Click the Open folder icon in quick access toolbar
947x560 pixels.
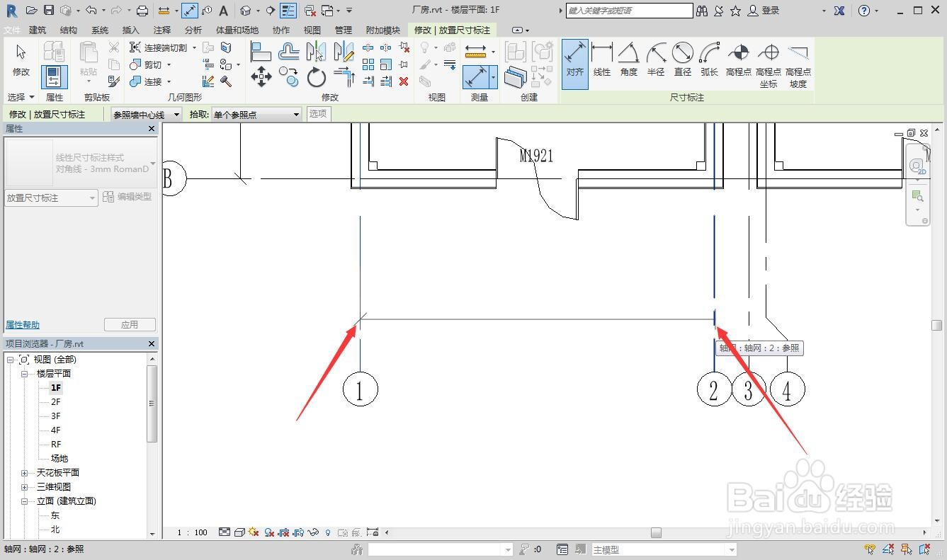[x=31, y=11]
